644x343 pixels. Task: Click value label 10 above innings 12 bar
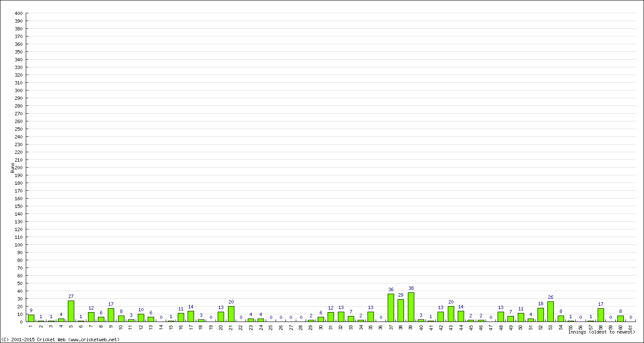(141, 310)
